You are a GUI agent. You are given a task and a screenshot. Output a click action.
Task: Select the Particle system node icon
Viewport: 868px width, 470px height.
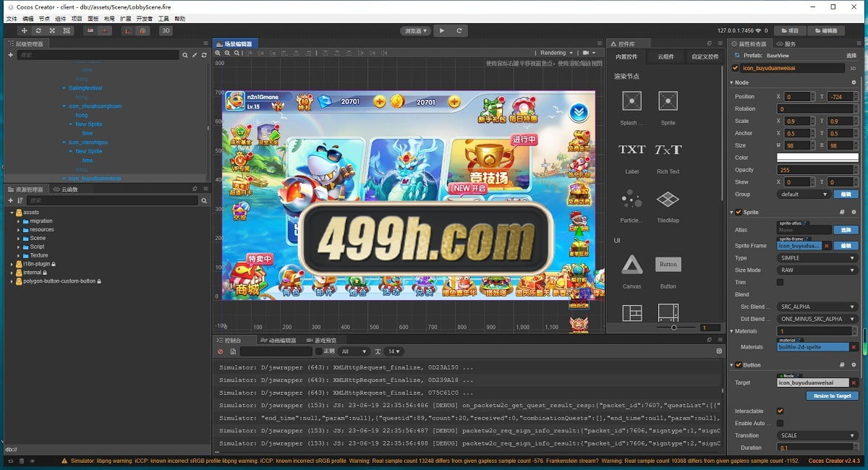coord(632,199)
